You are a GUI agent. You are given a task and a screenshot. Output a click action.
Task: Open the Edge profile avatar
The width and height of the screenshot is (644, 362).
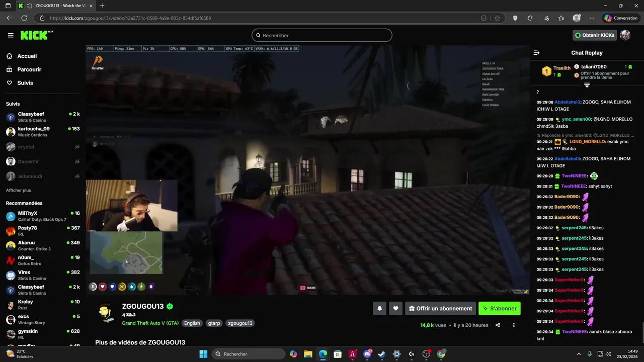(x=577, y=18)
